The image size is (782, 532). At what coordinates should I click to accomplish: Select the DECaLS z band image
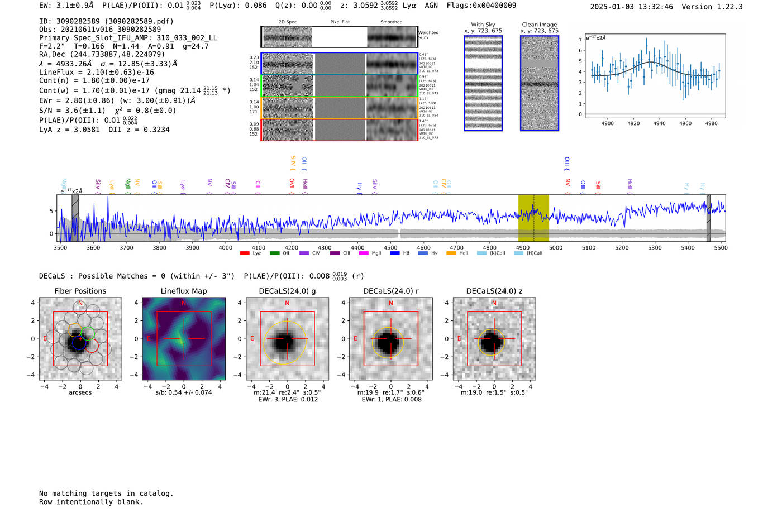(x=494, y=339)
